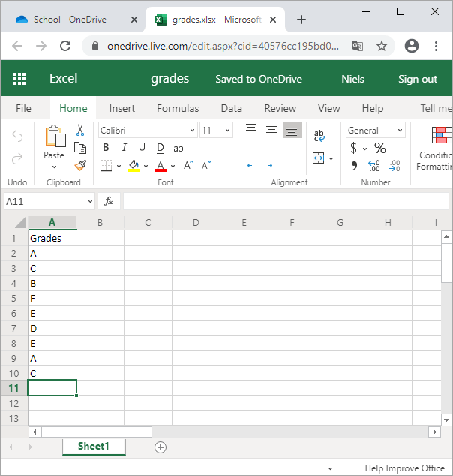Open the Calibri font name dropdown
The height and width of the screenshot is (476, 453).
pos(148,131)
